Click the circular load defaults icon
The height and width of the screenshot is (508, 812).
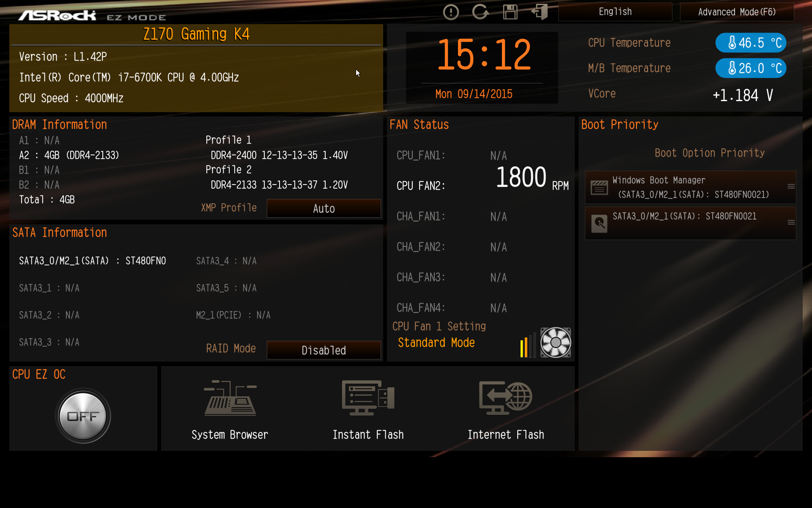(480, 12)
